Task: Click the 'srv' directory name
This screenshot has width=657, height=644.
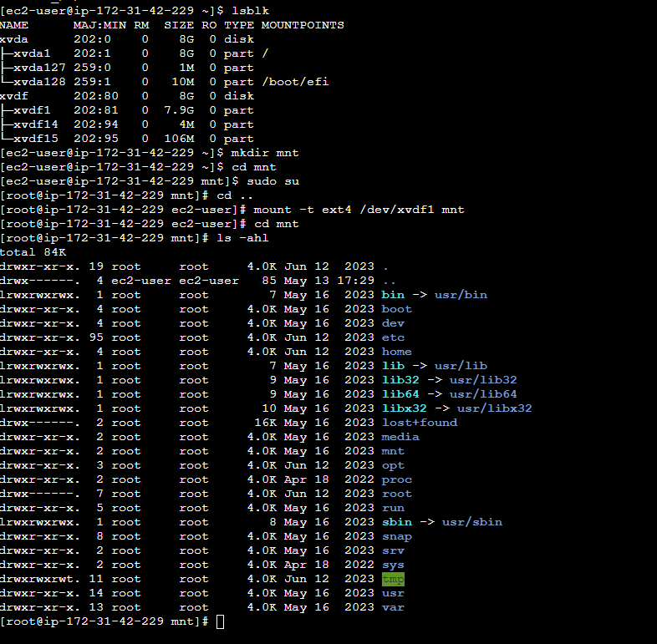Action: point(393,551)
